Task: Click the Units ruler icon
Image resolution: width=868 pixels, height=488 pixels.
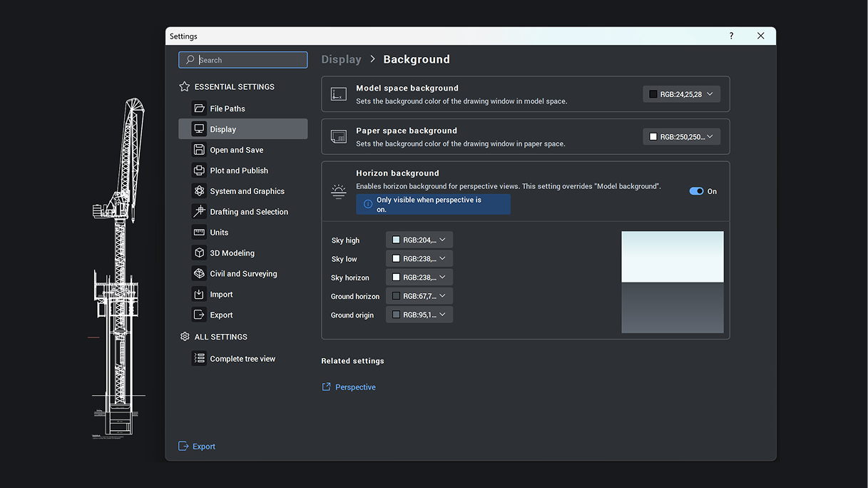Action: pos(199,233)
